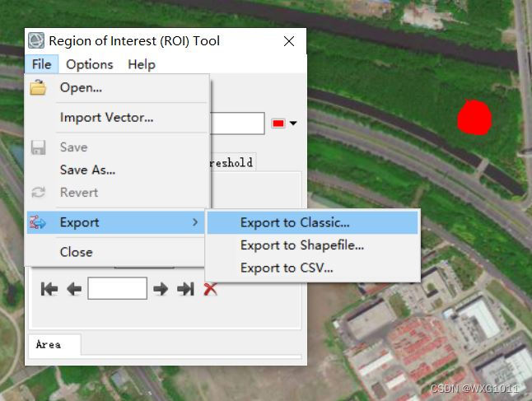The height and width of the screenshot is (401, 532).
Task: Go to previous record arrow
Action: 74,289
